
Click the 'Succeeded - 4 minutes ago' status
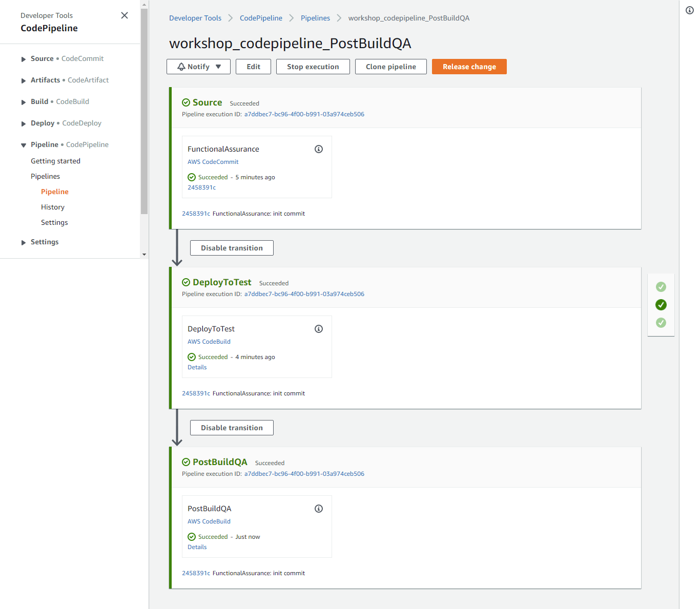[232, 357]
